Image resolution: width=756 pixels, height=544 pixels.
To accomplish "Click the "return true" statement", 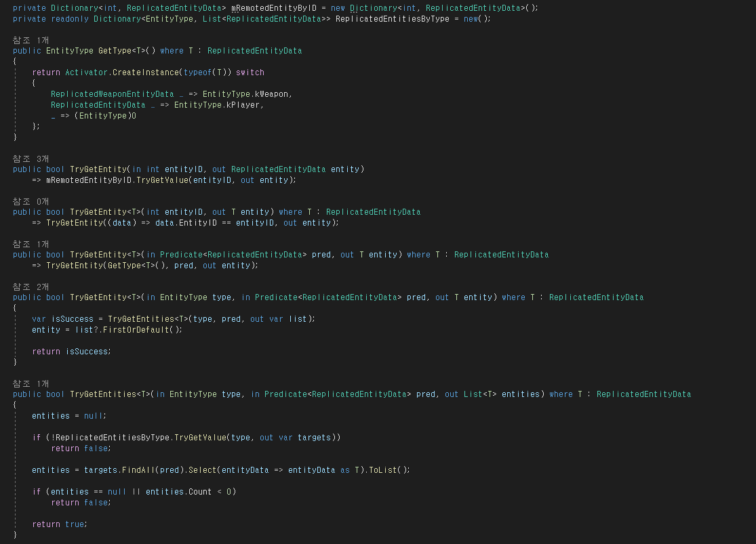I will 58,524.
